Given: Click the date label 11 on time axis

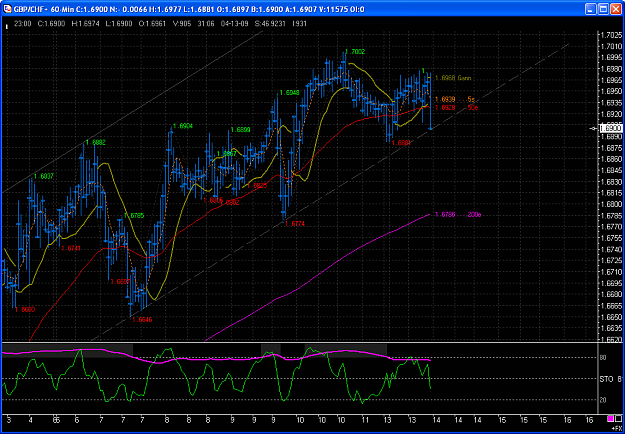Looking at the screenshot, I should (x=364, y=420).
